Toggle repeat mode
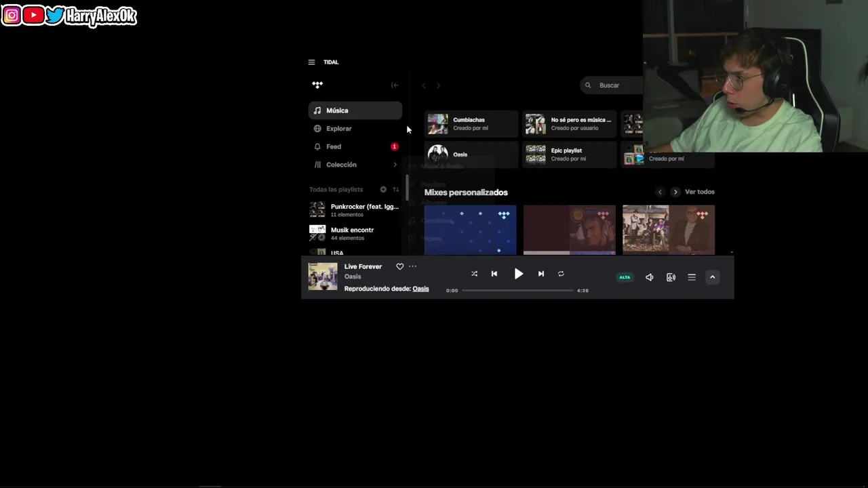 (561, 274)
